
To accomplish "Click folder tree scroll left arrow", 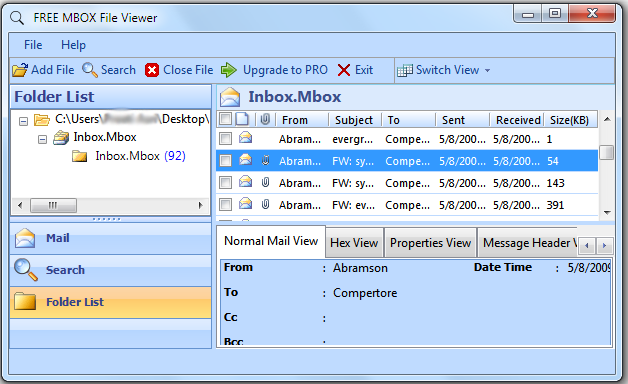I will (20, 206).
